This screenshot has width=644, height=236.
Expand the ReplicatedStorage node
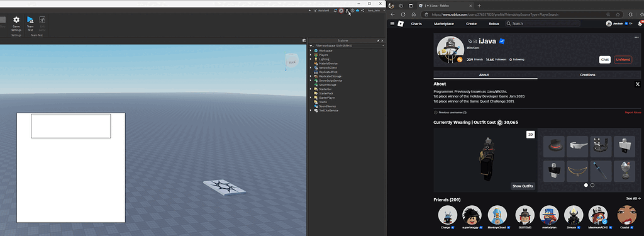tap(311, 77)
